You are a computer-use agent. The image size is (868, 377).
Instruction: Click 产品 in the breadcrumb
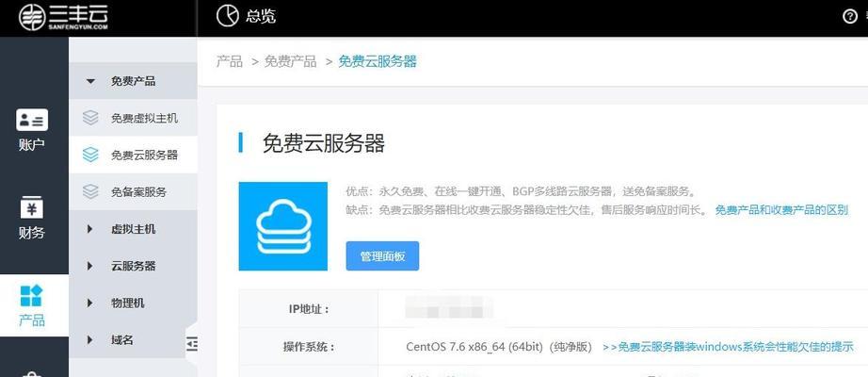pyautogui.click(x=229, y=61)
